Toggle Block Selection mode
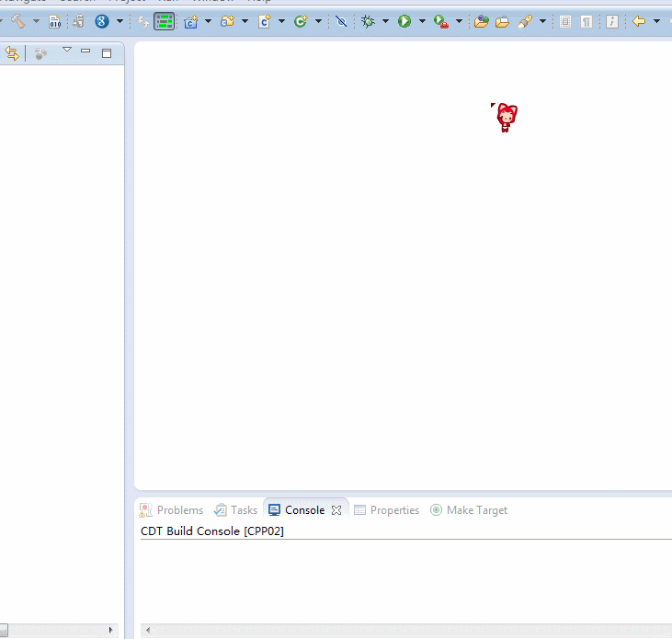672x639 pixels. (565, 21)
